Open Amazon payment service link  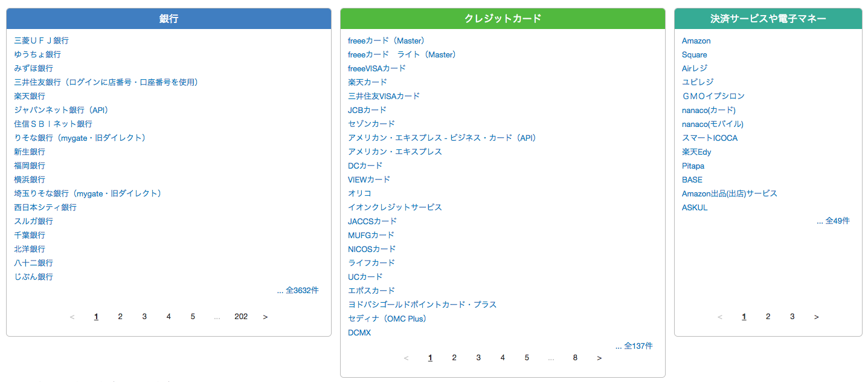(696, 40)
